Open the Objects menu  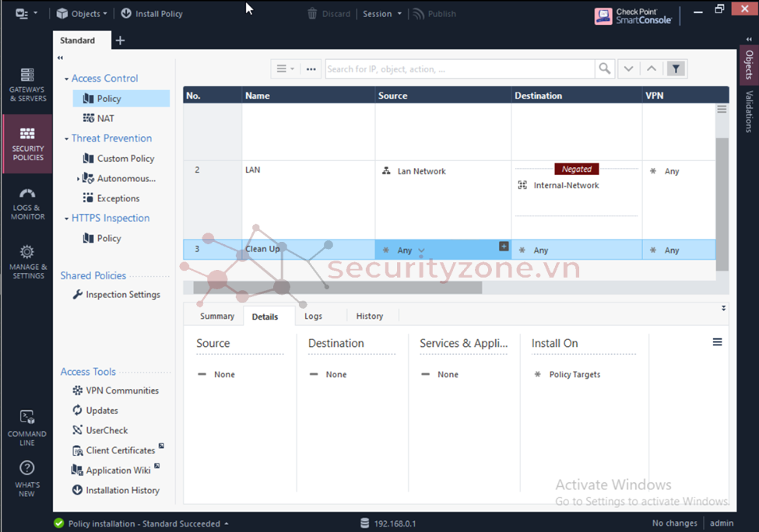tap(81, 13)
